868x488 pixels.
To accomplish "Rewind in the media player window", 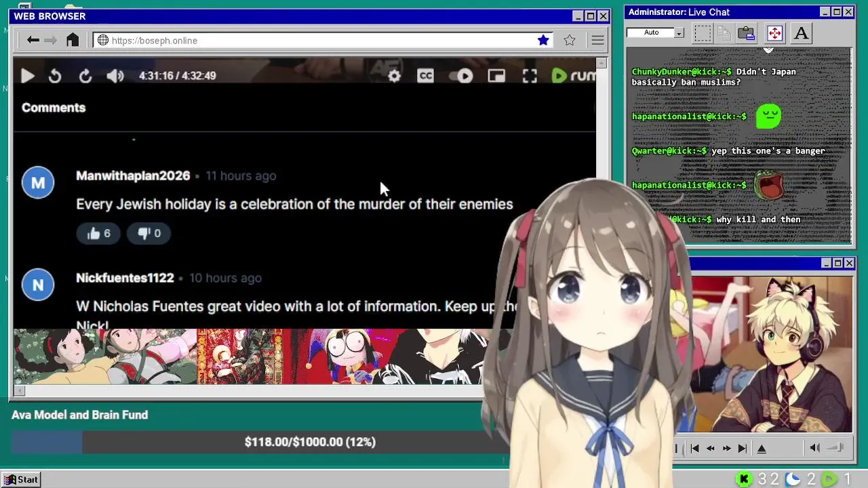I will click(x=711, y=448).
